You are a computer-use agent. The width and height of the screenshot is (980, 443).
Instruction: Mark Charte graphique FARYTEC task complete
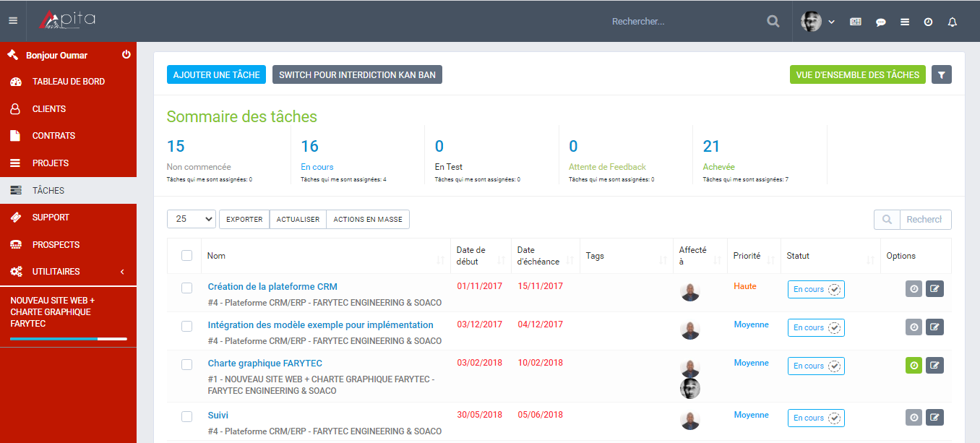click(835, 366)
